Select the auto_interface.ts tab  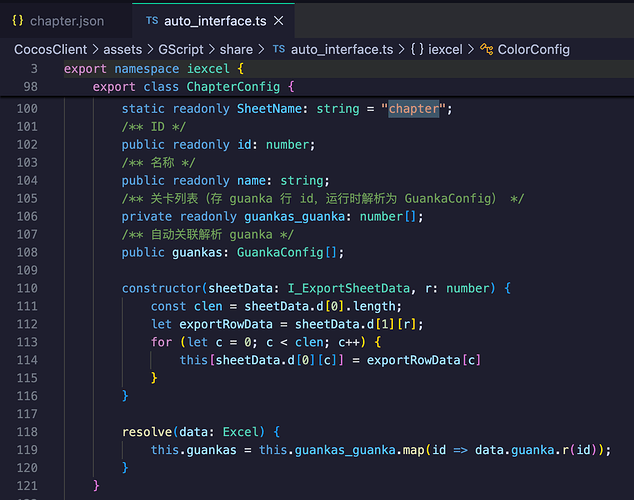click(213, 21)
